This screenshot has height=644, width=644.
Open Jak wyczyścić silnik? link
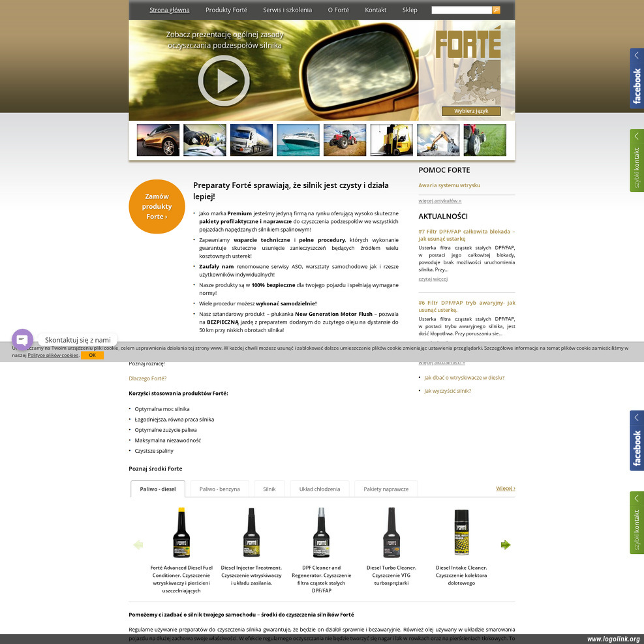448,391
